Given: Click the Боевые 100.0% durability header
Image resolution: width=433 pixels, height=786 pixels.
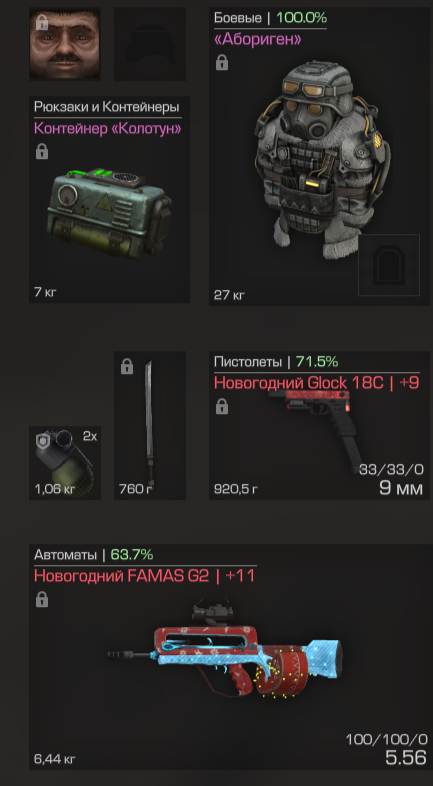Looking at the screenshot, I should pos(270,18).
